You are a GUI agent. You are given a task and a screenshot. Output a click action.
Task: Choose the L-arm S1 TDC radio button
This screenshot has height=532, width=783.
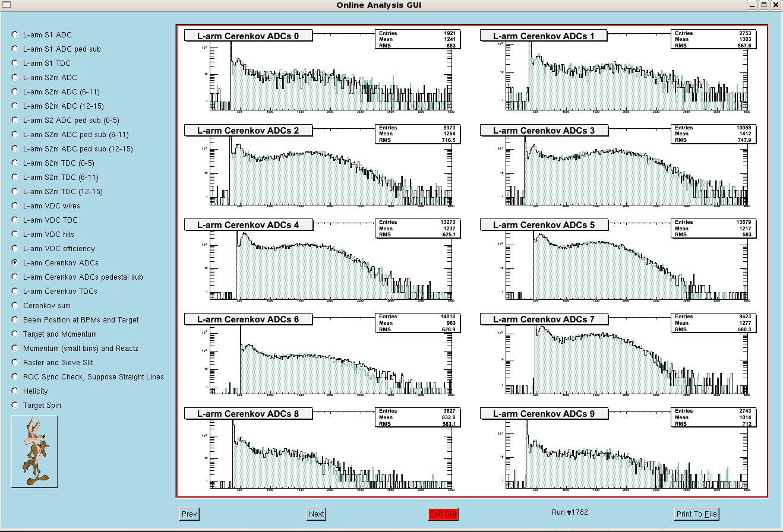[x=15, y=64]
